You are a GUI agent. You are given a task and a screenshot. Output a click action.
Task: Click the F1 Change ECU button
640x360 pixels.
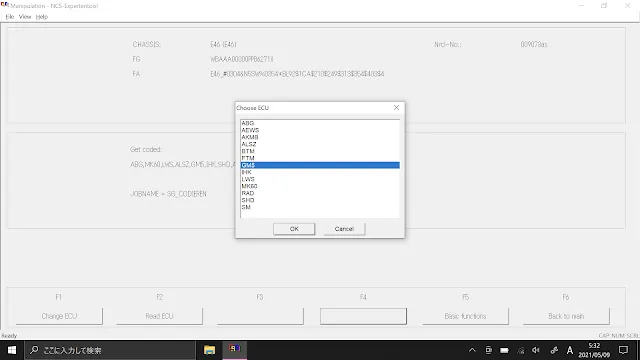tap(59, 316)
